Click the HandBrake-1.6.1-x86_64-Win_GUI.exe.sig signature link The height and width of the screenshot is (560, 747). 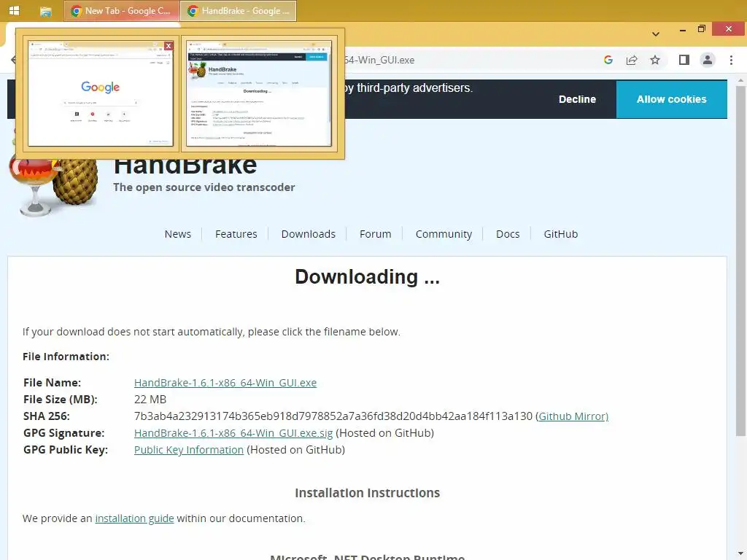point(233,433)
